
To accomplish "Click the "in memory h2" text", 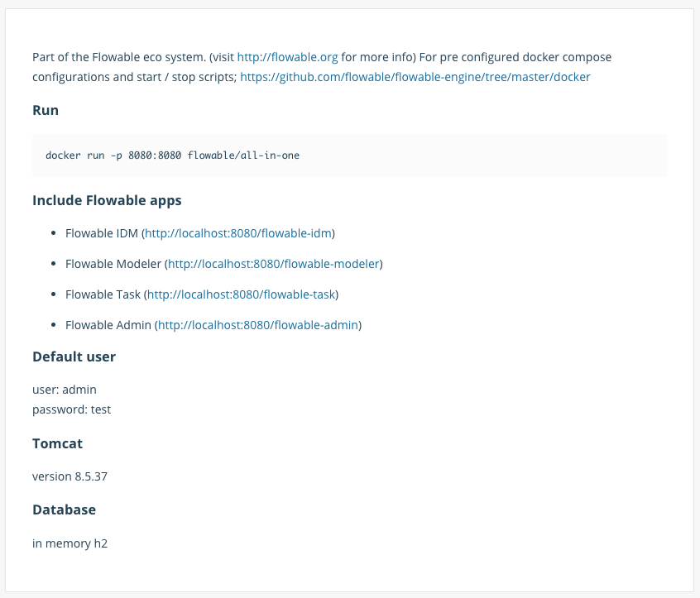I will [x=70, y=543].
